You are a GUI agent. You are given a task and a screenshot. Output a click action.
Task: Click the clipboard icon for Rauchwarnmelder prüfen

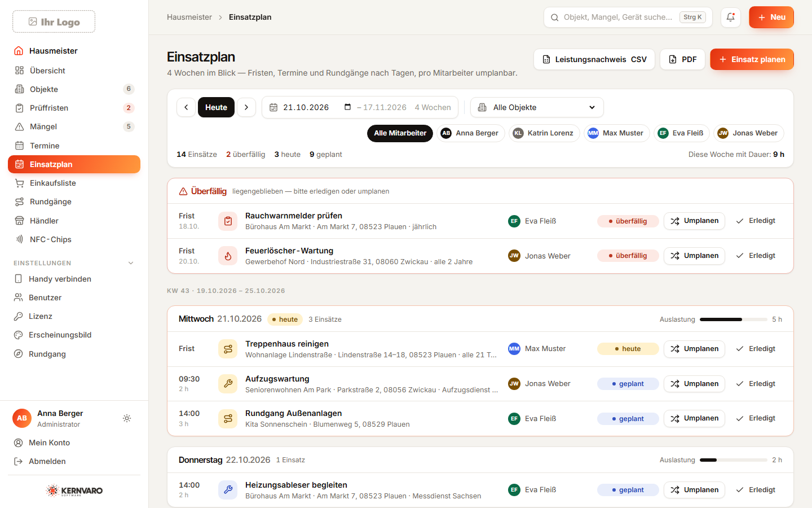[228, 221]
